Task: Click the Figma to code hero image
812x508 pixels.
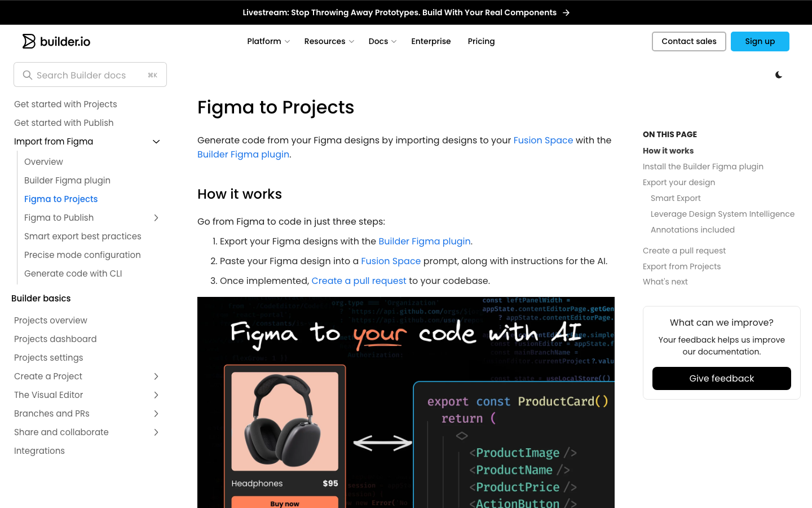Action: click(x=406, y=402)
